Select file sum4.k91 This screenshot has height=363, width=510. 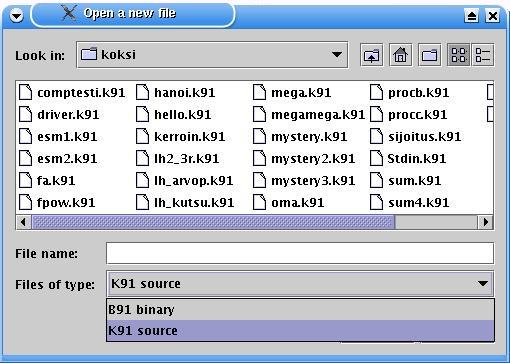click(410, 202)
